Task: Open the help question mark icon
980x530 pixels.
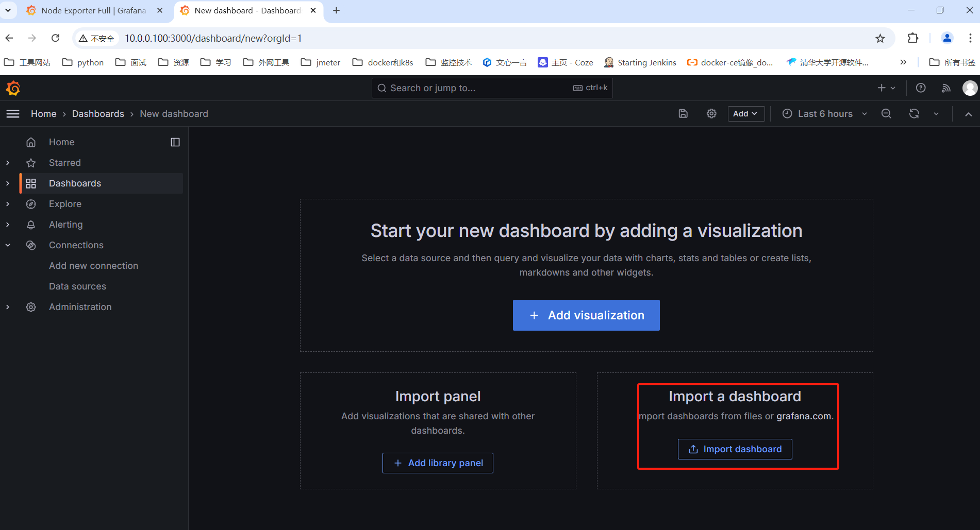Action: click(x=921, y=88)
